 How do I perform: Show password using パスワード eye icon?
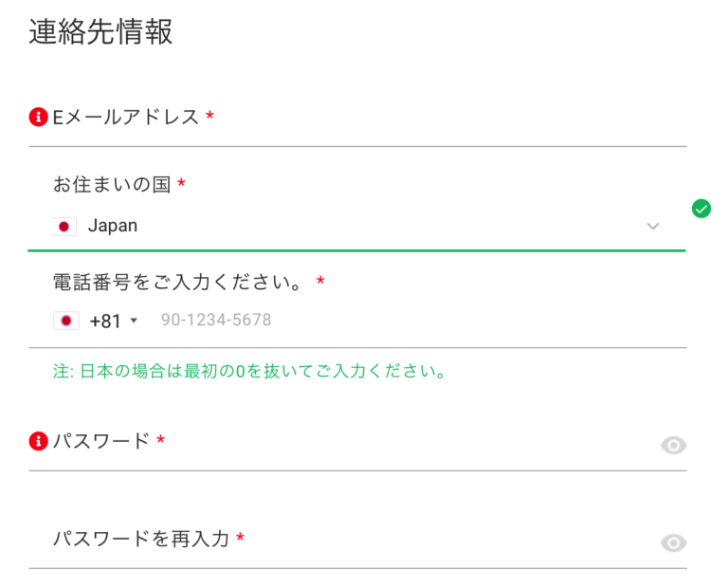pos(673,445)
